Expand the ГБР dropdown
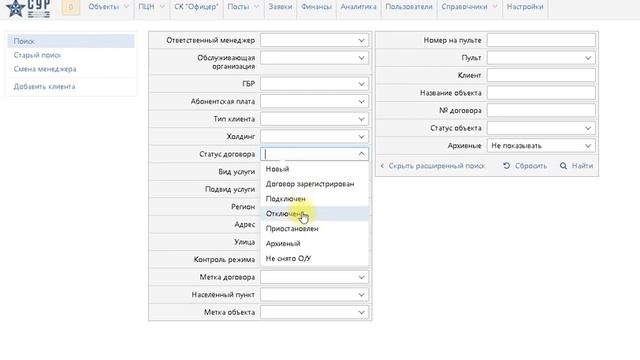This screenshot has height=360, width=640. 314,84
